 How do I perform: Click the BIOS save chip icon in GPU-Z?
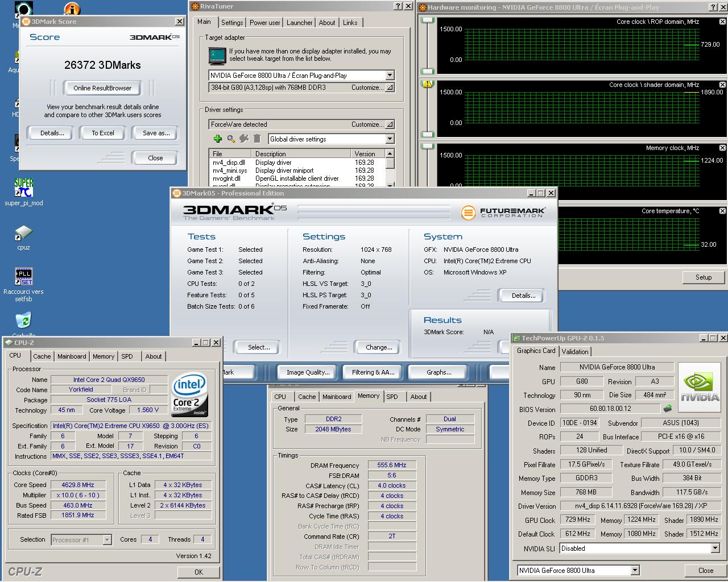click(x=668, y=408)
